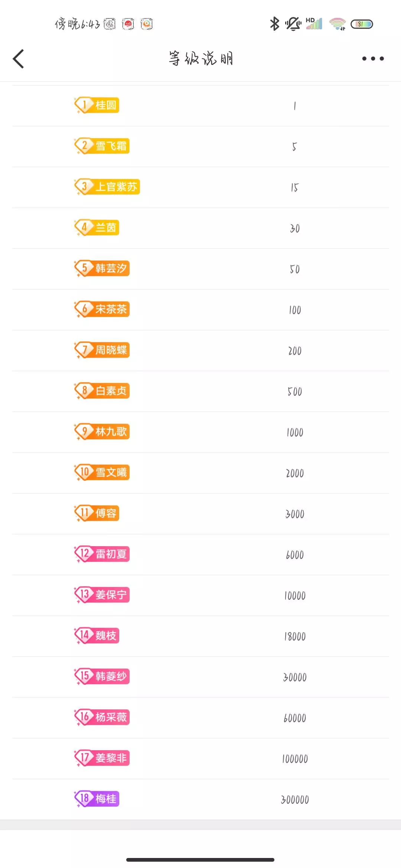Tap the battery indicator in status bar
Image resolution: width=401 pixels, height=868 pixels.
(362, 24)
